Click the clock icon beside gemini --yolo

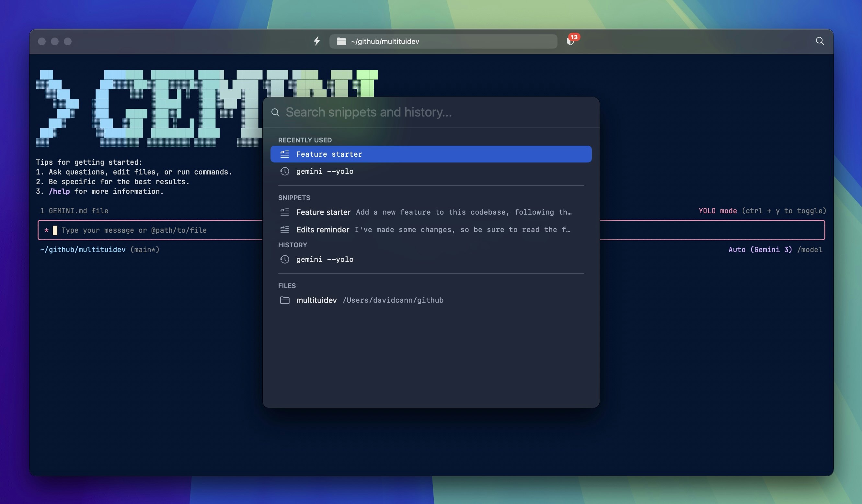coord(285,171)
